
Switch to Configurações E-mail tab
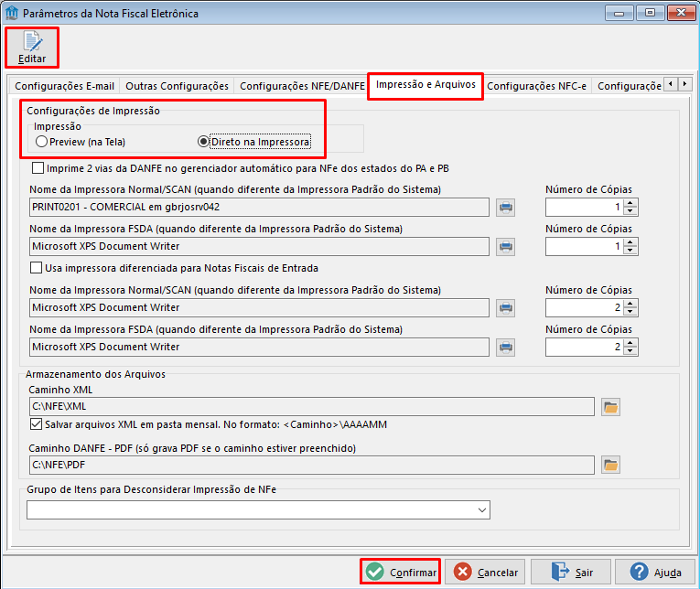64,86
